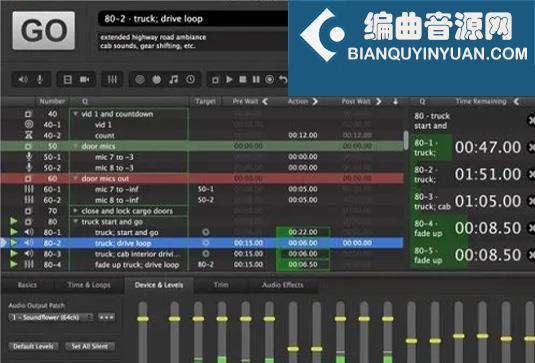Click the Set All Silent button
535x363 pixels.
pos(90,347)
